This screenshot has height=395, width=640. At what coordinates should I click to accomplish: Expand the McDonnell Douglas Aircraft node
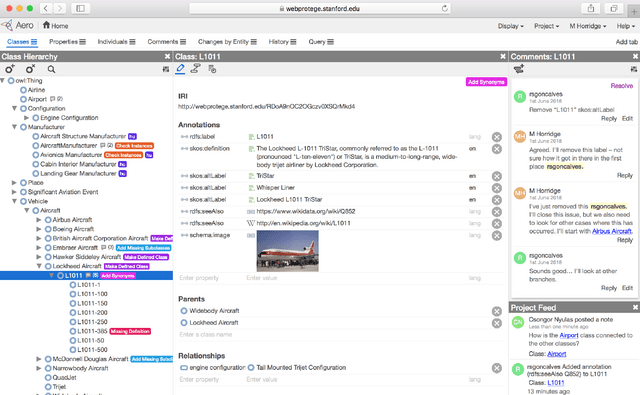pos(39,359)
